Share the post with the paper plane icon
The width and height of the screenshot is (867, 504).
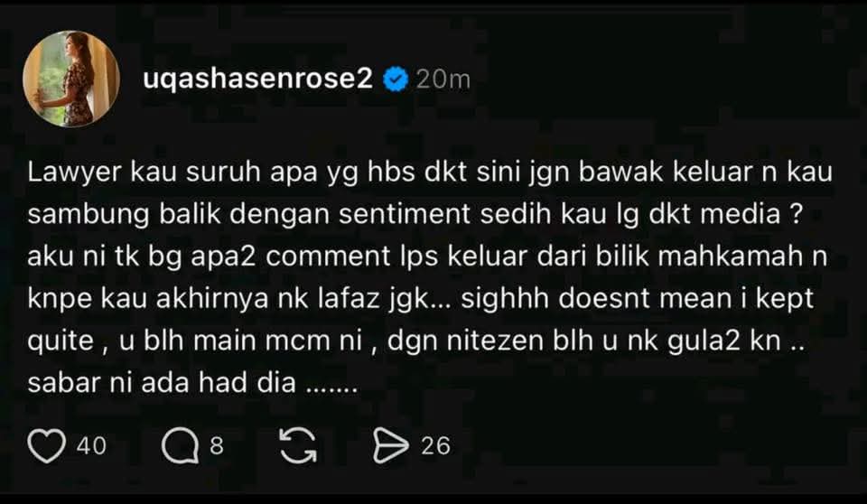[x=391, y=446]
